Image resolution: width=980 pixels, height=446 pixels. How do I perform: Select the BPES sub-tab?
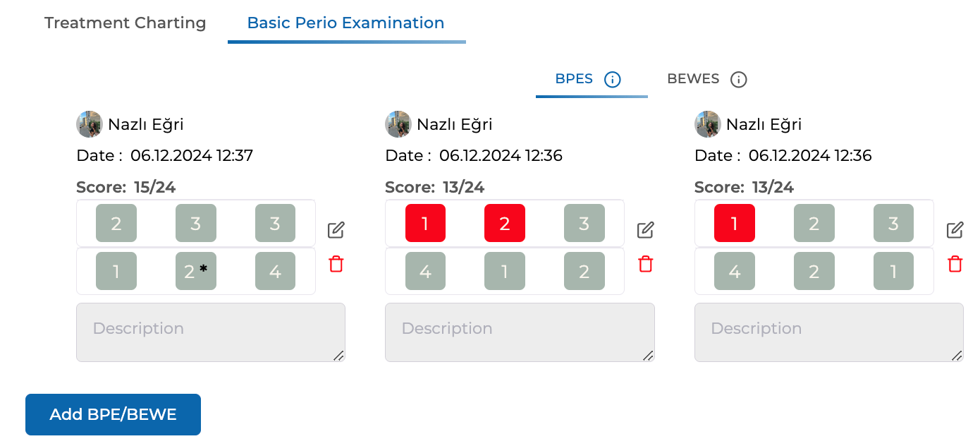click(574, 79)
